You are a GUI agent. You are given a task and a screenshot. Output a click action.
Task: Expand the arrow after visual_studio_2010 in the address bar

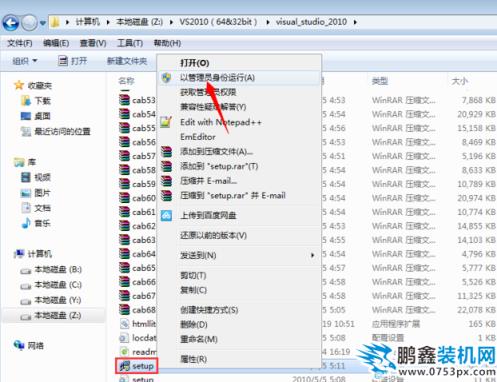tap(355, 22)
